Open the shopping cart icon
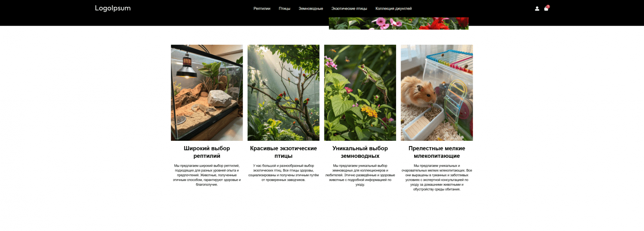Image resolution: width=644 pixels, height=231 pixels. pyautogui.click(x=546, y=9)
